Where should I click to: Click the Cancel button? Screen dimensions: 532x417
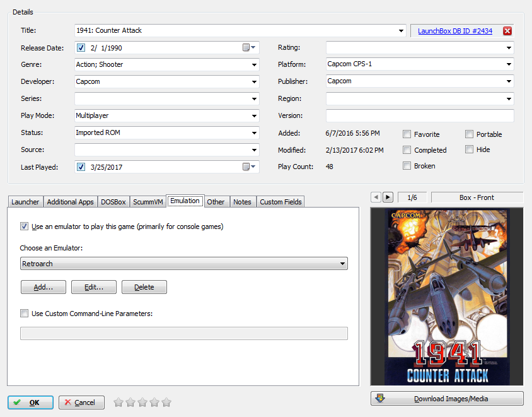[81, 402]
